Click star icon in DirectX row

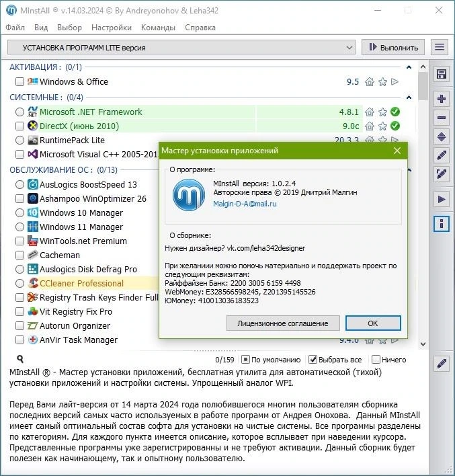382,126
